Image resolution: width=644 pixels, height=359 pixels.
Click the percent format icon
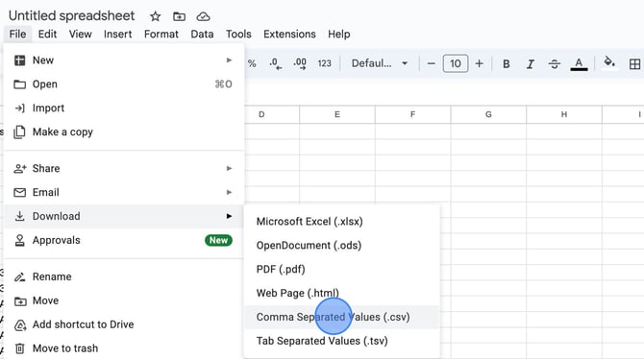point(252,63)
